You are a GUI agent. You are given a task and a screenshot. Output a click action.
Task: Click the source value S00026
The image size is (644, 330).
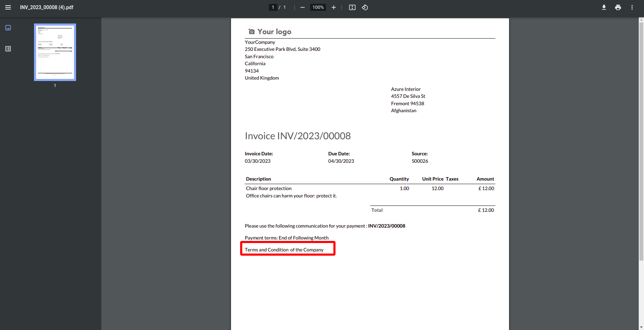(x=420, y=161)
